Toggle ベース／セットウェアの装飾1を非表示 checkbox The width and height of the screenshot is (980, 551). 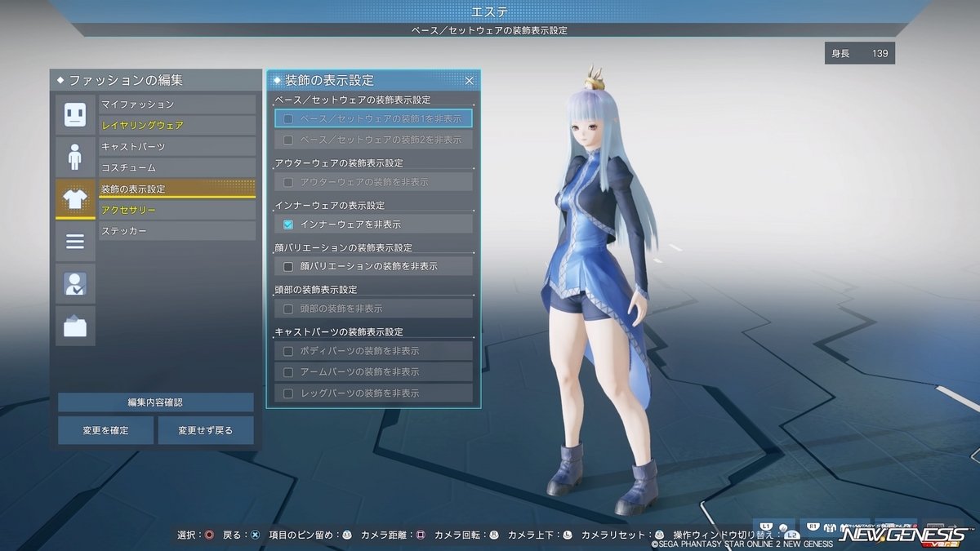pos(288,118)
